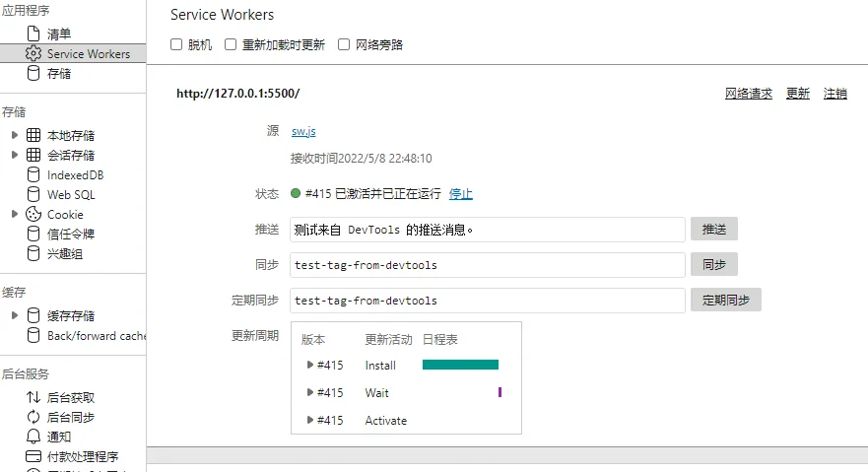The image size is (868, 472).
Task: Click the purple Wait timeline marker
Action: [500, 392]
